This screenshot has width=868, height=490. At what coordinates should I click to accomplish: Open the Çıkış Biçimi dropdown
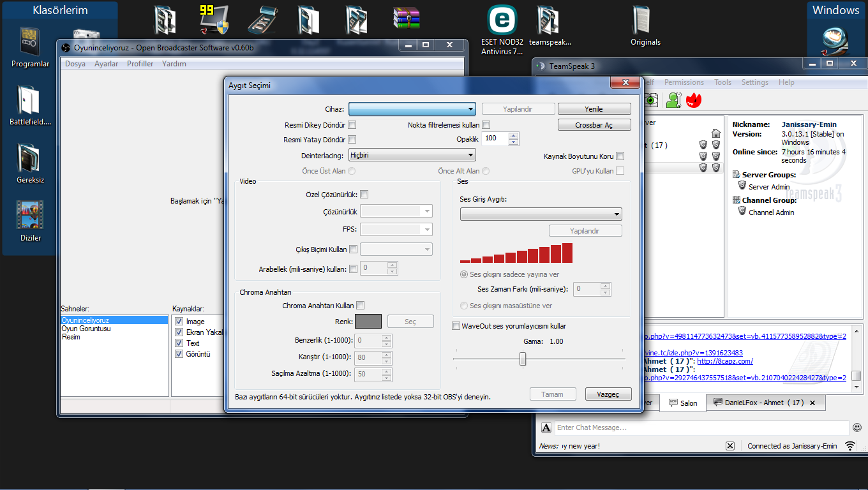point(396,249)
